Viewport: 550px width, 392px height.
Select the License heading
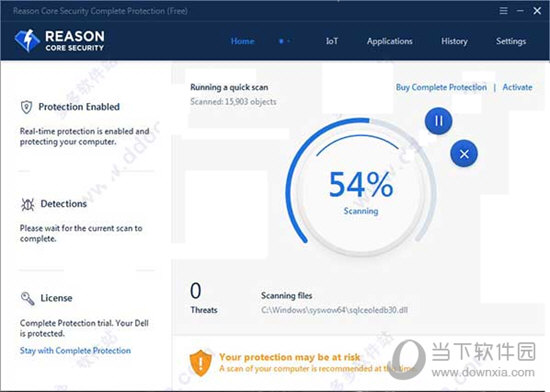tap(56, 298)
